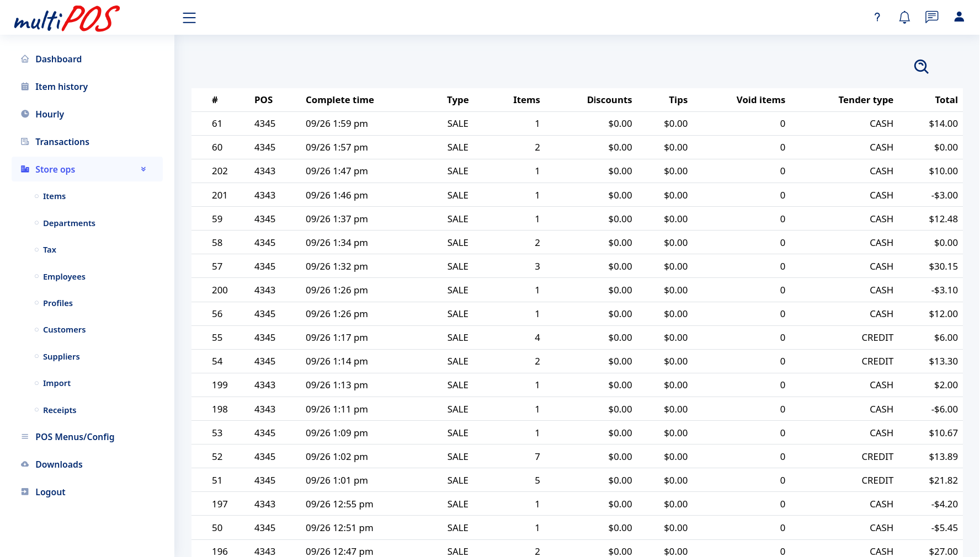Open the Departments submenu item

69,223
